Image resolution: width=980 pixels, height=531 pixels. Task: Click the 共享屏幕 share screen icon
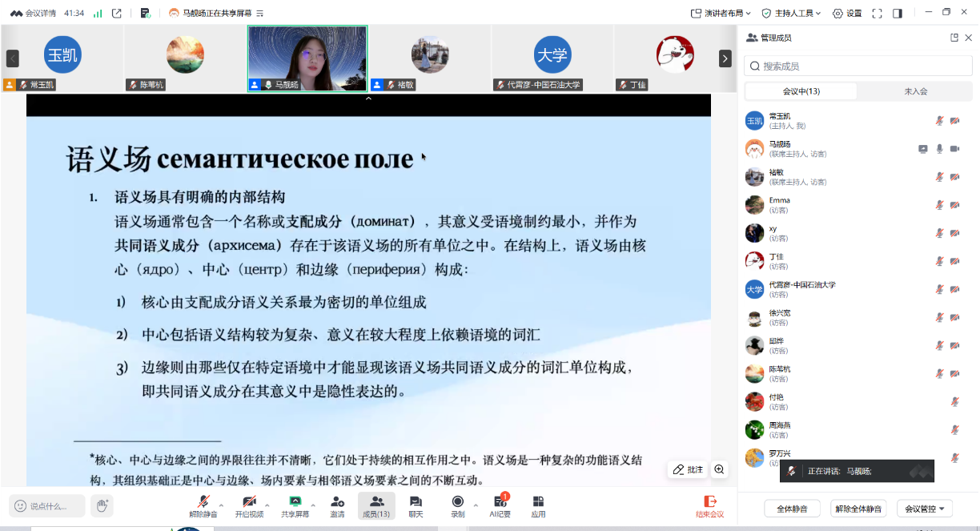tap(295, 502)
